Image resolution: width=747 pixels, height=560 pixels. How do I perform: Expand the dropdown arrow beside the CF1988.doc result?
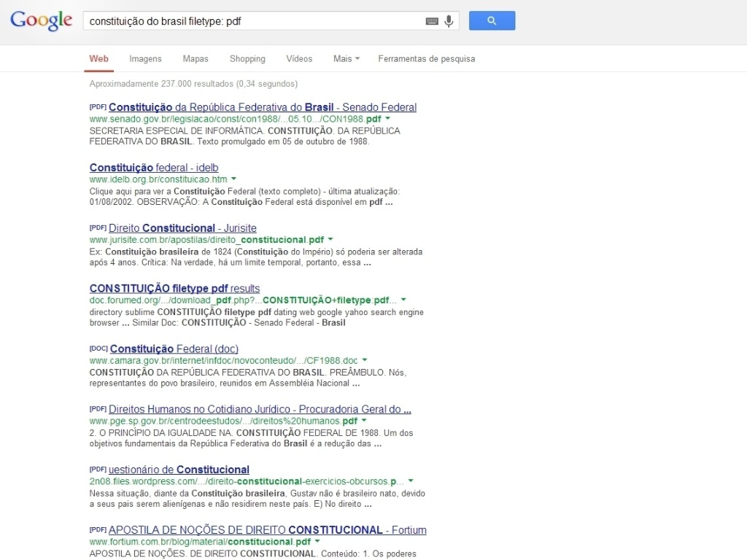pyautogui.click(x=365, y=359)
